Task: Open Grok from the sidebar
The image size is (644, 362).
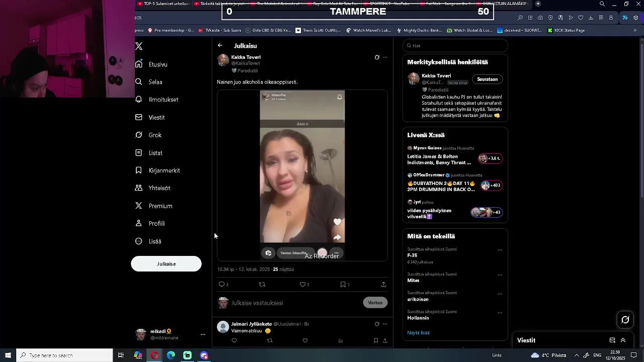Action: [x=148, y=135]
